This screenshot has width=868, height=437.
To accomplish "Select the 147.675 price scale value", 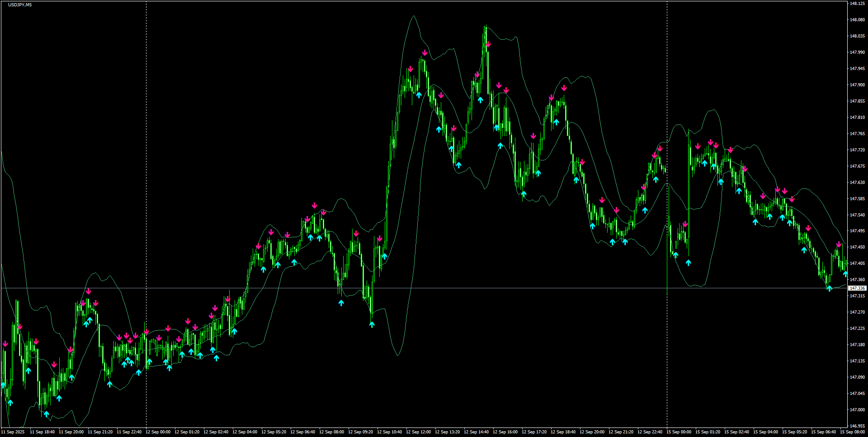I will (x=857, y=166).
